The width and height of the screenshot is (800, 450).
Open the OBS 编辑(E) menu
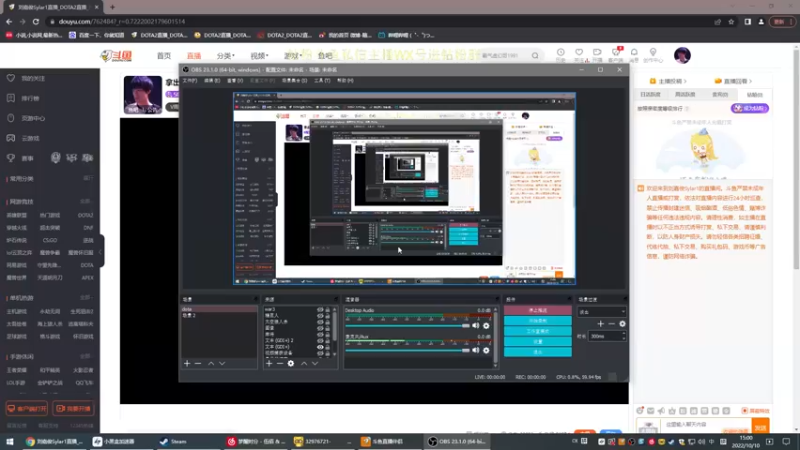pos(212,81)
